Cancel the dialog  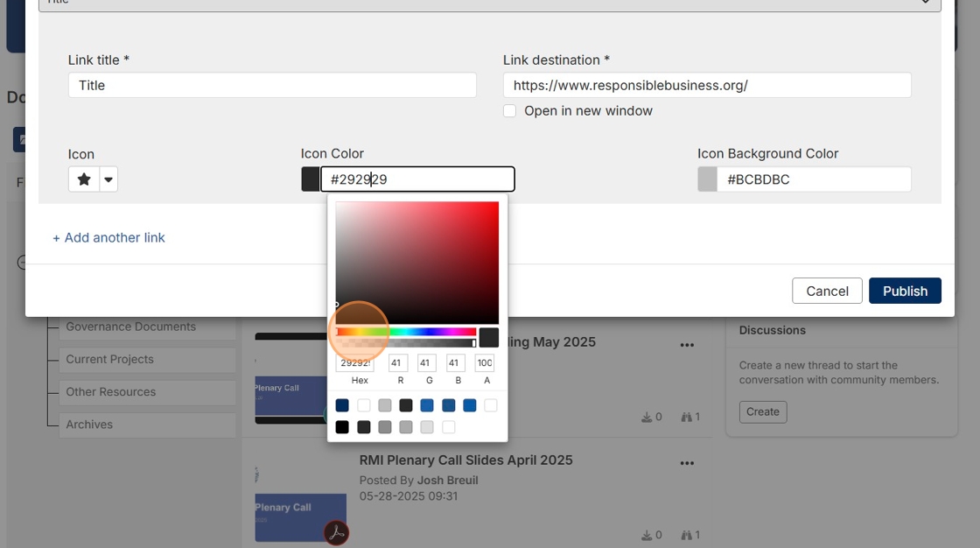click(827, 291)
